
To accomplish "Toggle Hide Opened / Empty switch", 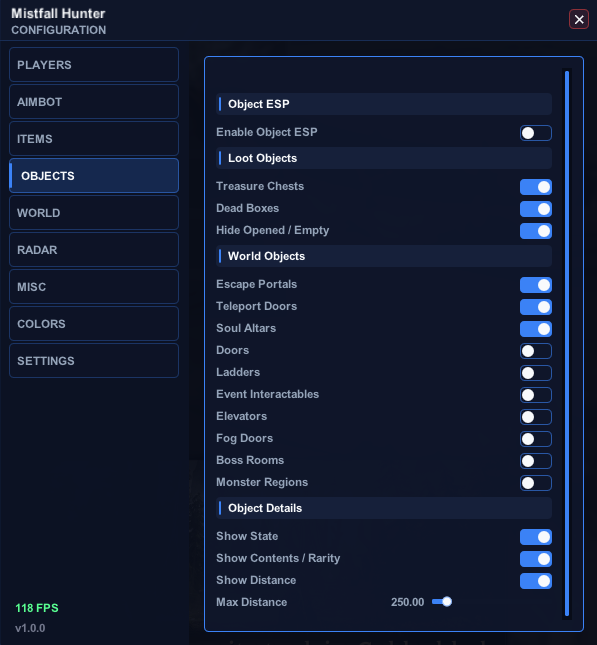I will tap(536, 231).
